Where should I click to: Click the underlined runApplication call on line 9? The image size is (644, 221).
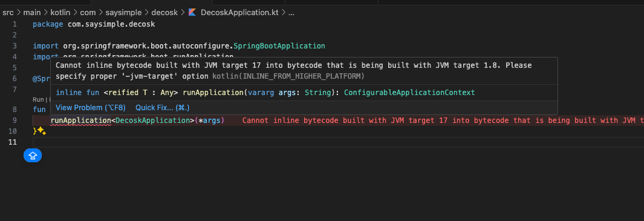click(x=81, y=120)
